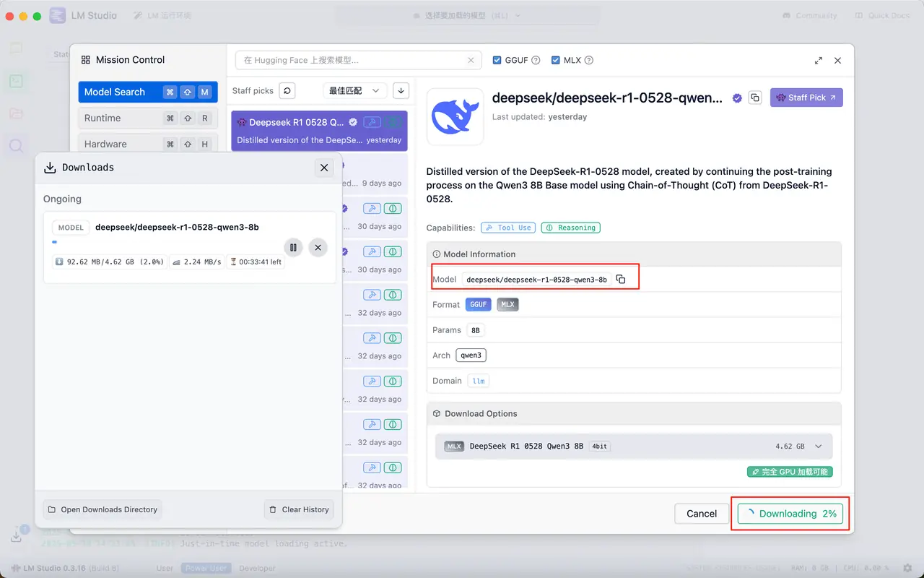924x578 pixels.
Task: Copy model name beside the title heading
Action: 755,98
